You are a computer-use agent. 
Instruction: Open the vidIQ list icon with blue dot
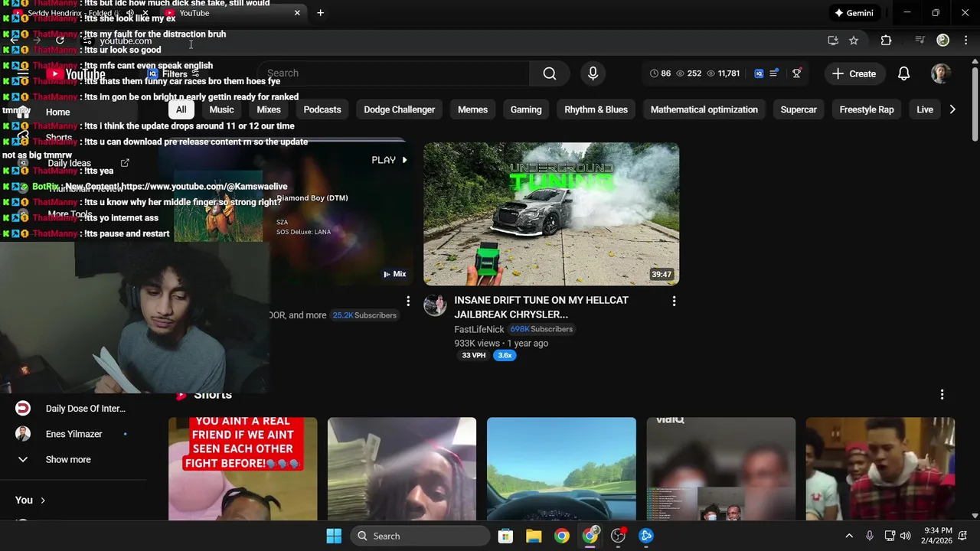click(774, 73)
